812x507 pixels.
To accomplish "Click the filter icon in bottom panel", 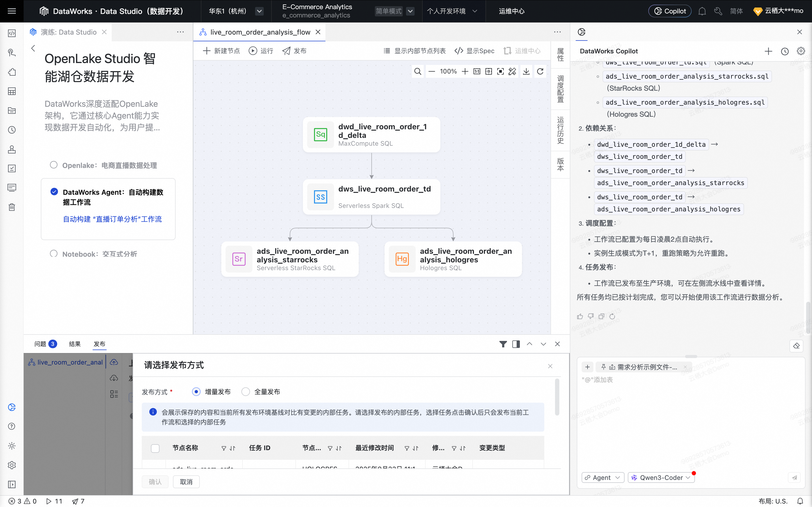I will (503, 344).
